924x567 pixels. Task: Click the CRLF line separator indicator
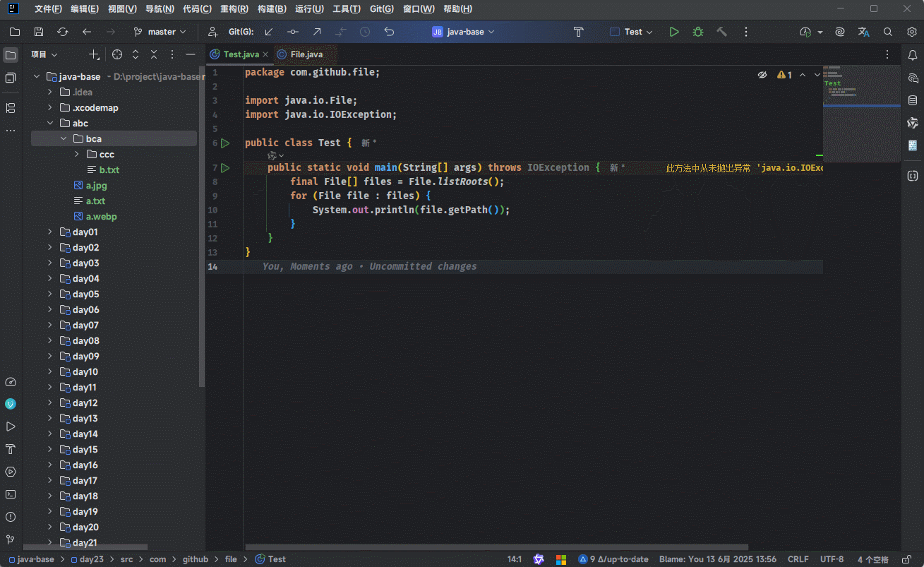[798, 559]
